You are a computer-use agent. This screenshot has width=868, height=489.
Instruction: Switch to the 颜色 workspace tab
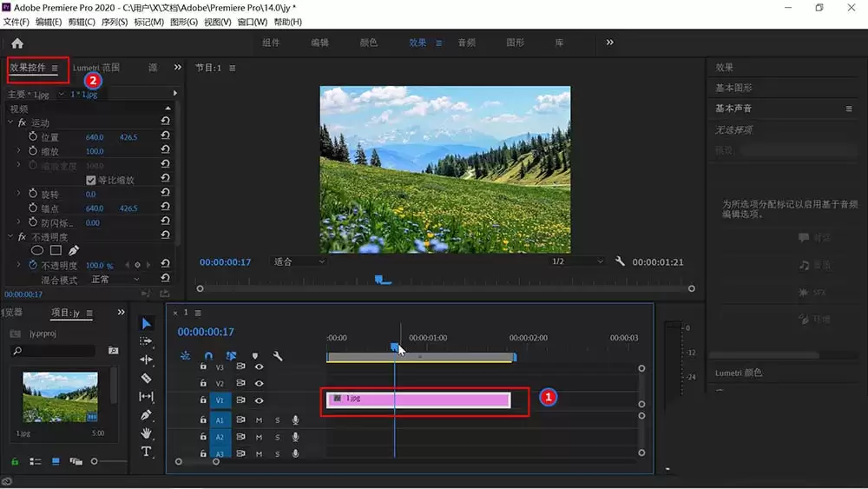tap(368, 43)
